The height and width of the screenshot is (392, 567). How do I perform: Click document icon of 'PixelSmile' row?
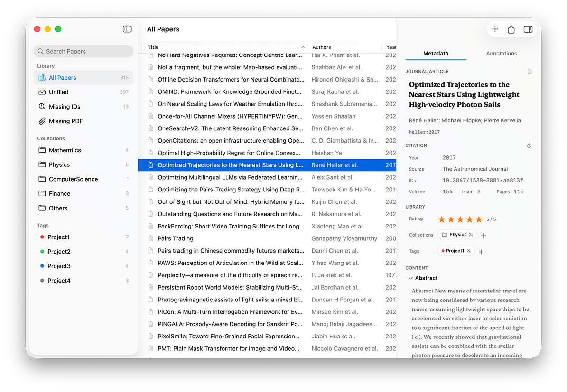pos(151,337)
